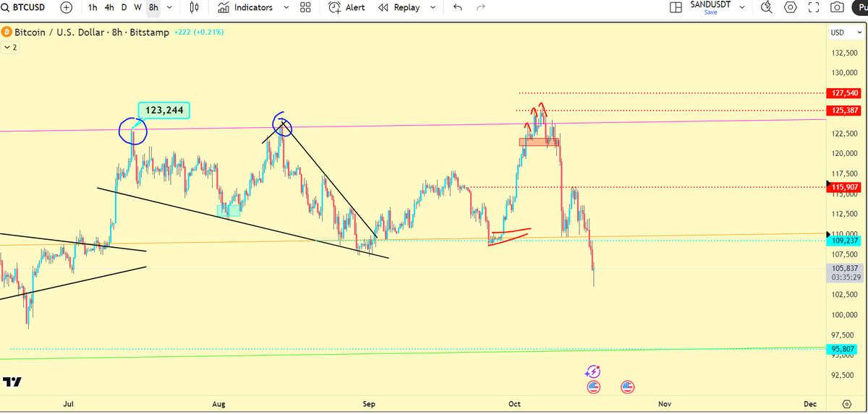
Task: Click the compare or add symbol plus icon
Action: (x=67, y=7)
